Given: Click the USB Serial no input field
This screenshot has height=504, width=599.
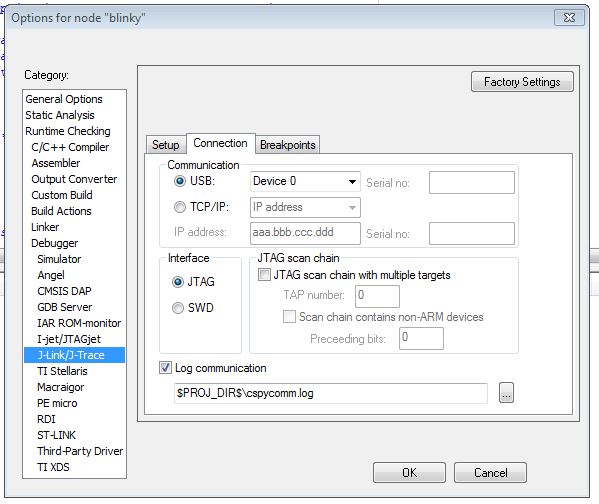Looking at the screenshot, I should coord(472,182).
